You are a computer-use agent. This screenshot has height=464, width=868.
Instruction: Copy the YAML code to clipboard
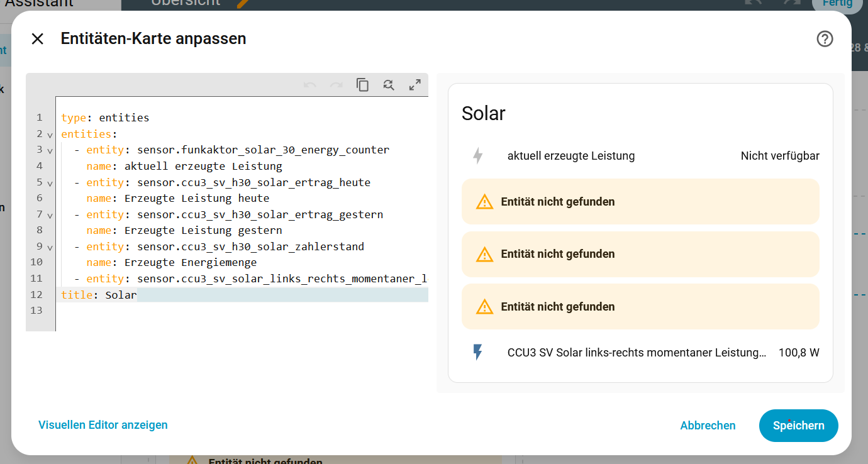coord(362,85)
